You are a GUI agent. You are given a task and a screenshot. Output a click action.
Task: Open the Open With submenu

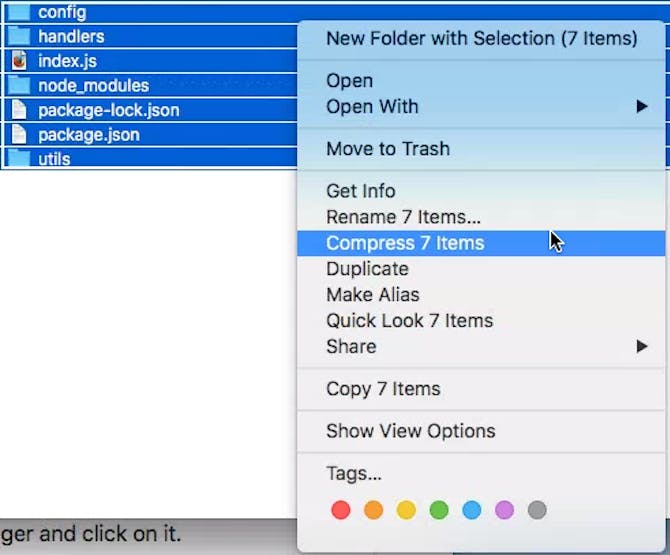point(481,106)
